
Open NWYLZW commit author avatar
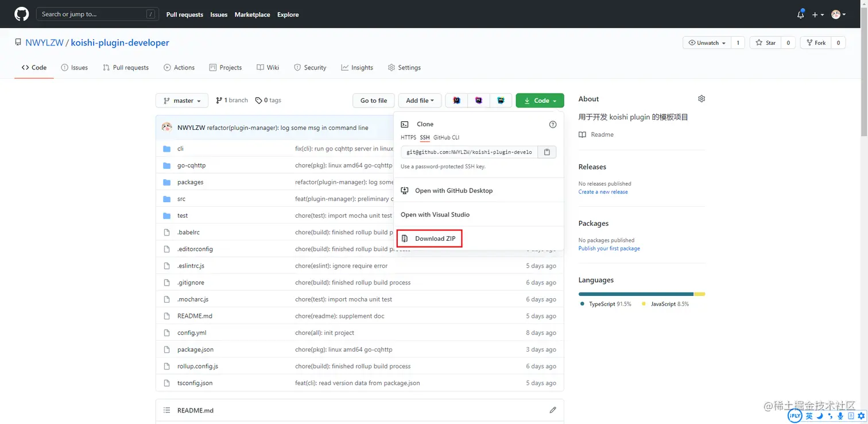pos(166,128)
